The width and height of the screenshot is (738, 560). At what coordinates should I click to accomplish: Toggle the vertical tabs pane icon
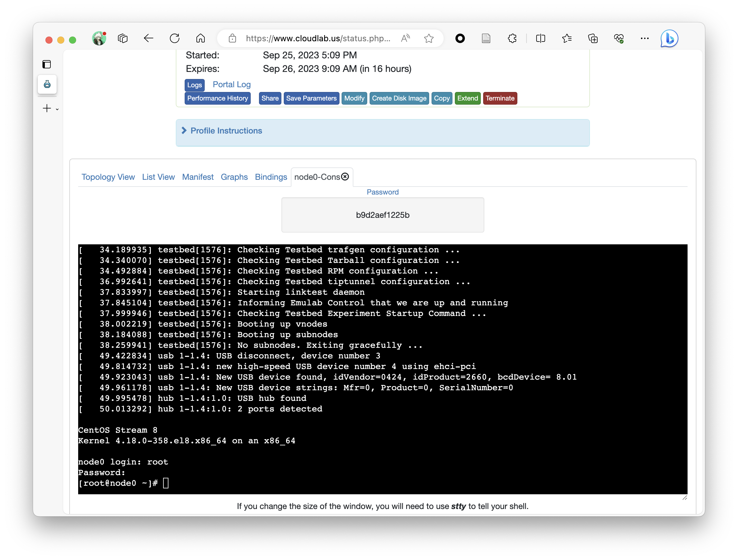[x=47, y=64]
